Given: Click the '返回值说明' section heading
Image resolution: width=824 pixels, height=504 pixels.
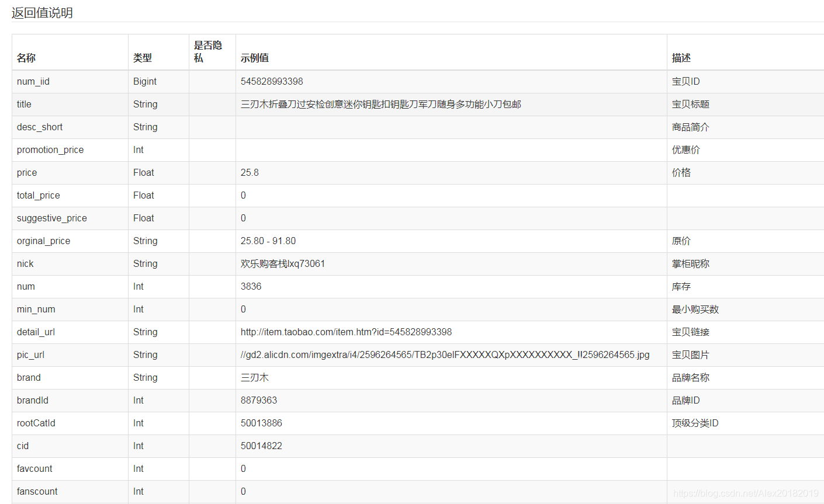Looking at the screenshot, I should [42, 13].
